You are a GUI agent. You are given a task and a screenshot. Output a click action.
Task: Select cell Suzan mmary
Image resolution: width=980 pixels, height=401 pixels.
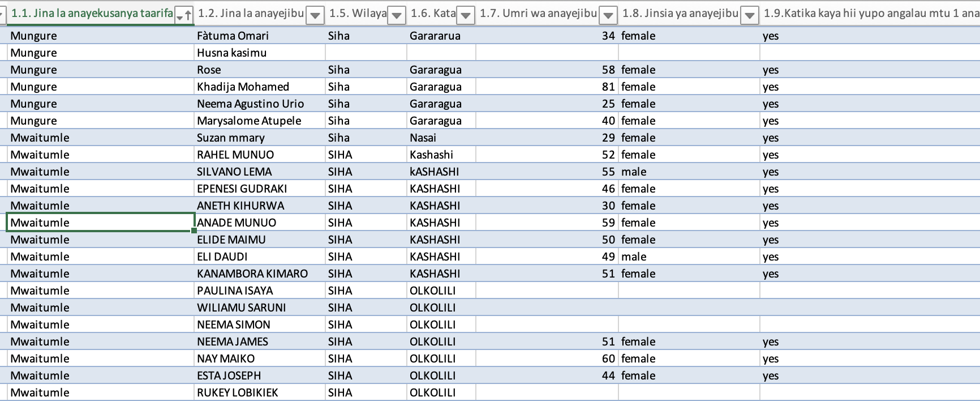[x=260, y=138]
